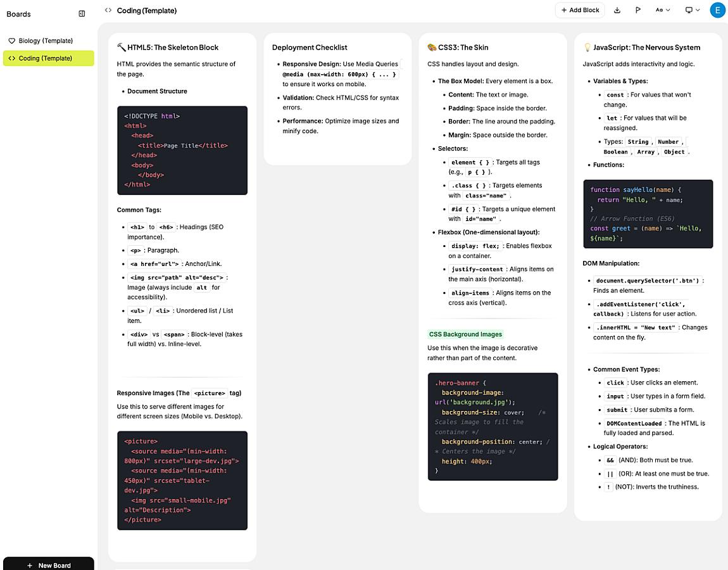Viewport: 728px width, 570px height.
Task: Click the && (AND) operator line
Action: tap(648, 460)
